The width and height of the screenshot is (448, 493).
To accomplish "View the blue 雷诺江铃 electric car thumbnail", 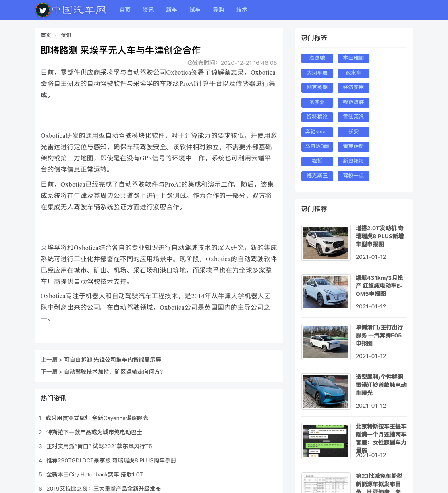I will coord(326,391).
